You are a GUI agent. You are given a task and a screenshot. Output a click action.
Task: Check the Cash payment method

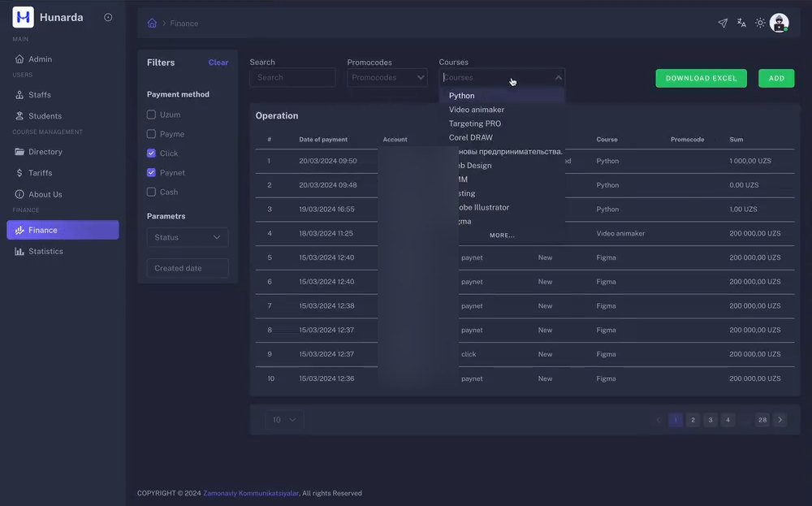(x=151, y=192)
